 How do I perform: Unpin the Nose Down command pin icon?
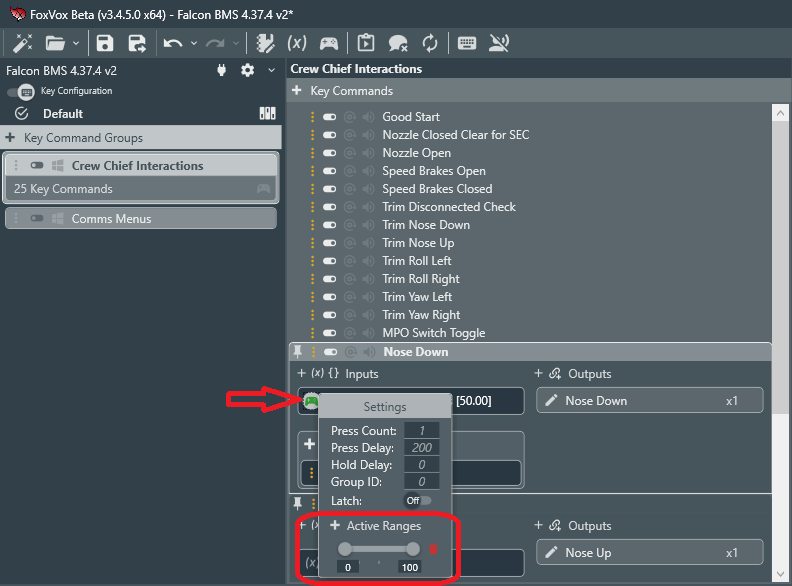click(298, 352)
